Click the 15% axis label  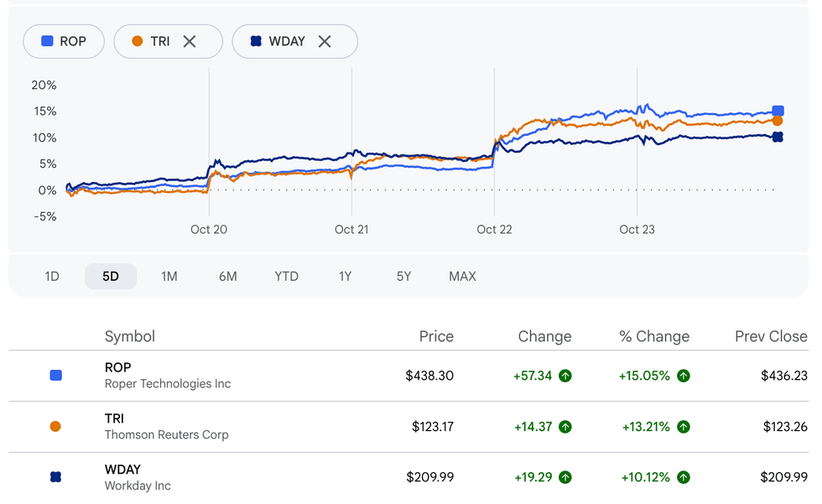[x=45, y=111]
